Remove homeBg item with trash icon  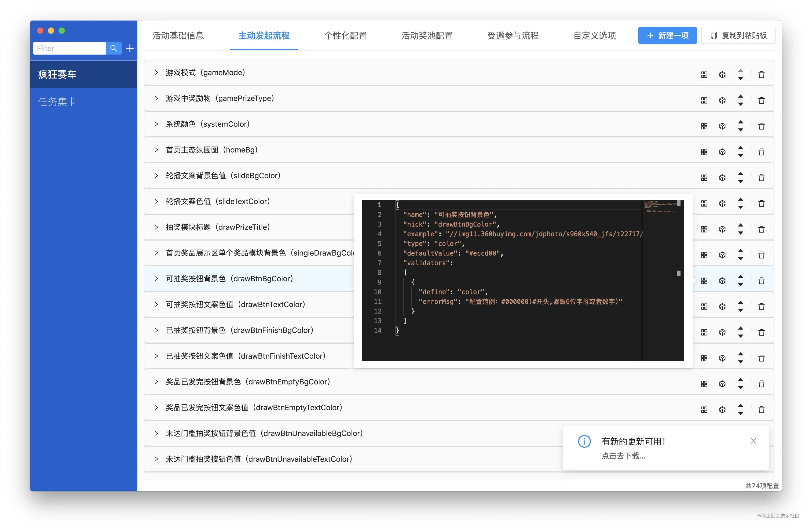761,152
